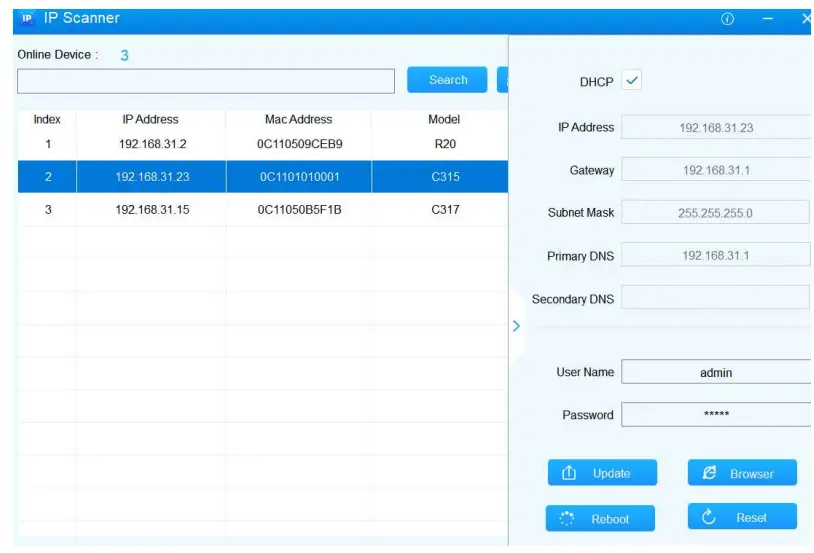814x553 pixels.
Task: Open the info icon in title bar
Action: click(x=727, y=19)
